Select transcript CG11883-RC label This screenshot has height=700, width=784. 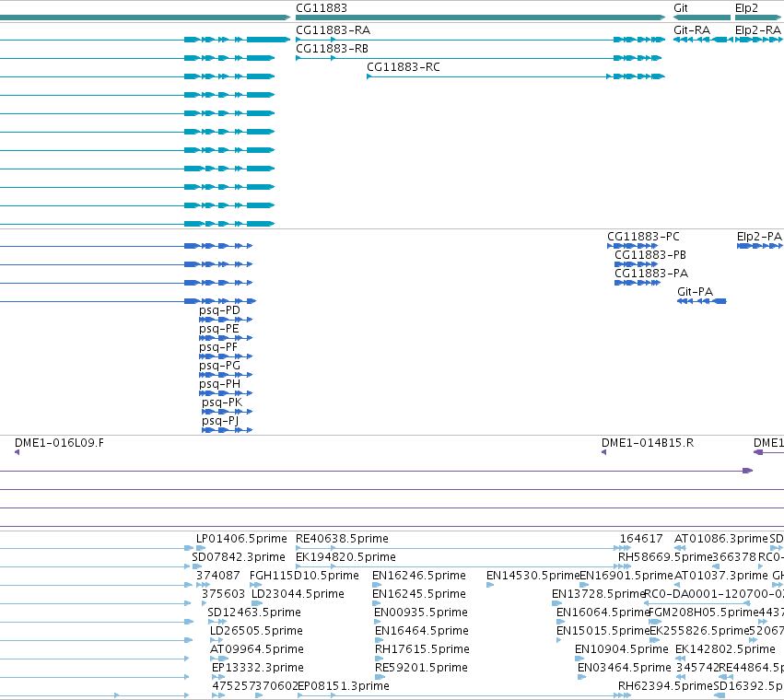coord(404,67)
